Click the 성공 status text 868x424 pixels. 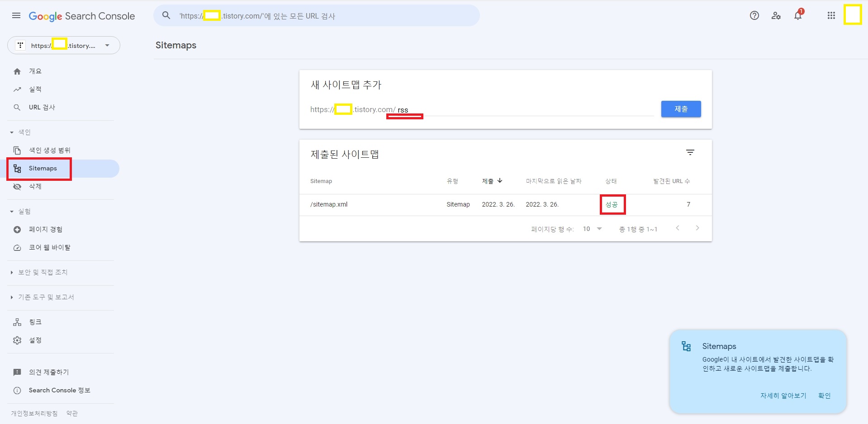pyautogui.click(x=612, y=205)
